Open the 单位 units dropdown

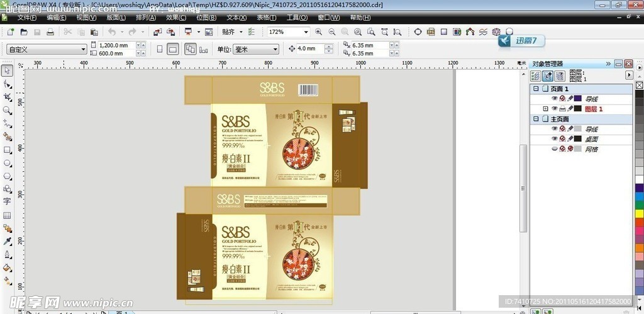tap(275, 49)
